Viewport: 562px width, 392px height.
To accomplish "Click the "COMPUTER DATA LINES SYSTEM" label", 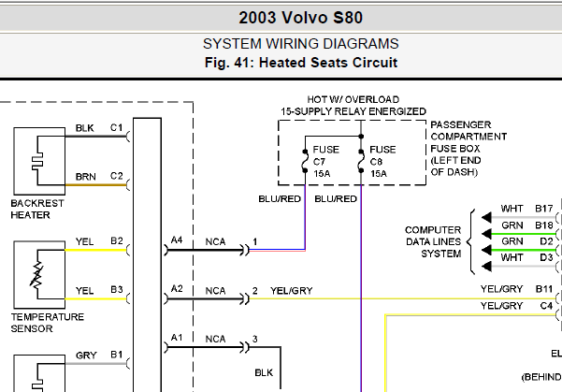I will tap(433, 241).
